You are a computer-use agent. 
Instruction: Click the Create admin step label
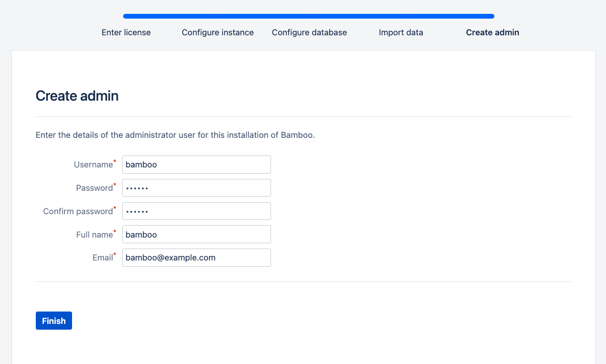[492, 32]
